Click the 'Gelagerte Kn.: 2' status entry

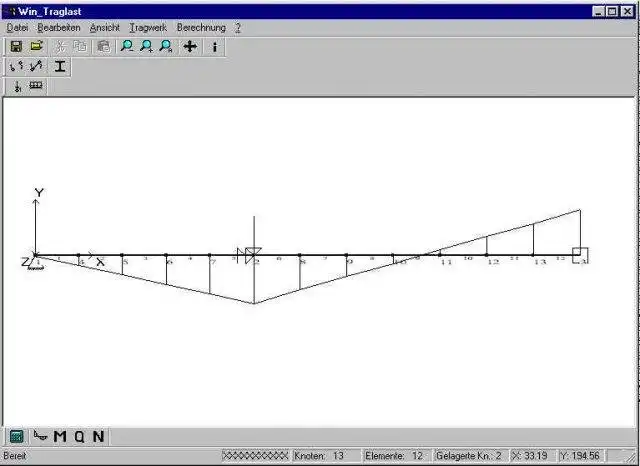470,455
